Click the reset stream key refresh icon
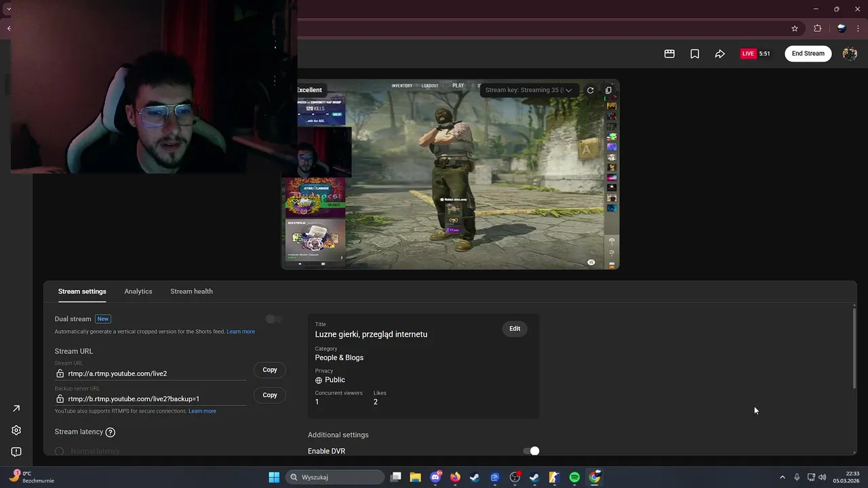This screenshot has width=868, height=488. click(x=590, y=90)
